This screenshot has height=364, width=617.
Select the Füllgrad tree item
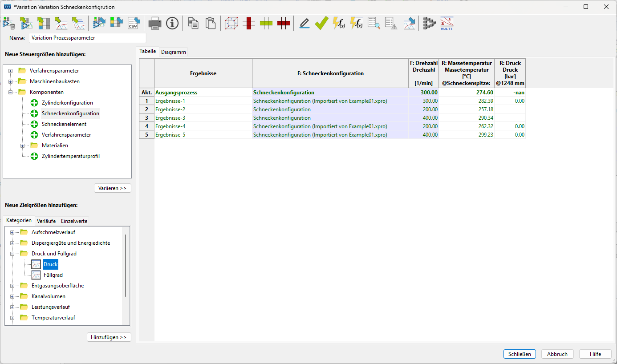tap(53, 275)
